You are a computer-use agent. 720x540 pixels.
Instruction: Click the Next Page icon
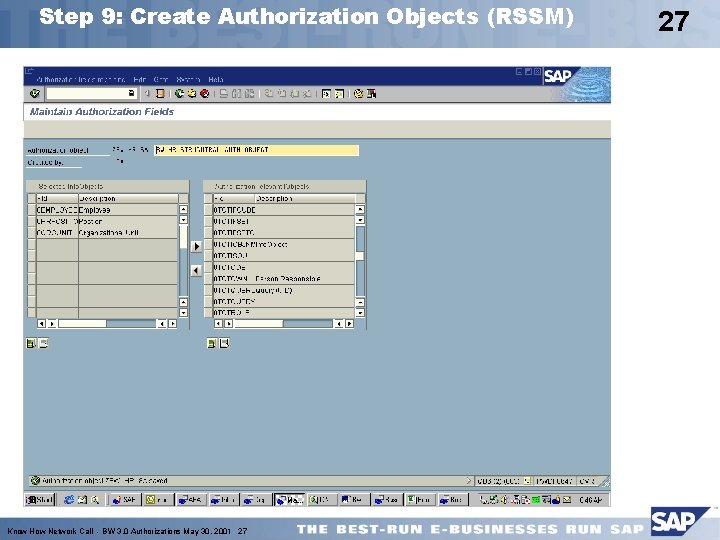pos(294,94)
